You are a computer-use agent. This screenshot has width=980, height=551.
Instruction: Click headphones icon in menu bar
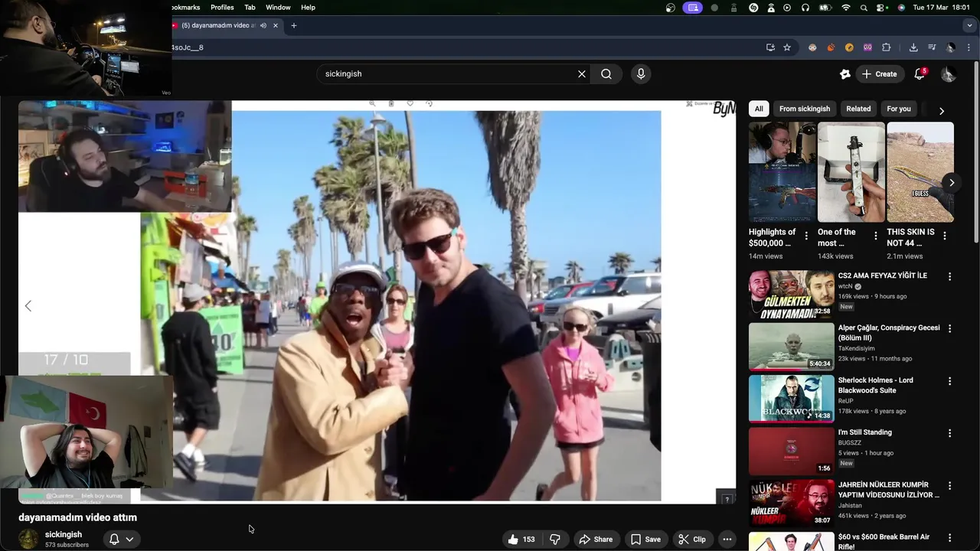point(805,8)
